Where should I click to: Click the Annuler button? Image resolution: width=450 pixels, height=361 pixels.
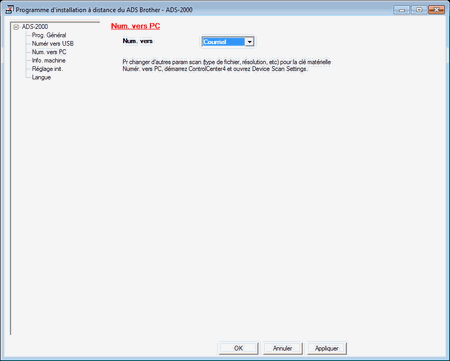pyautogui.click(x=283, y=348)
